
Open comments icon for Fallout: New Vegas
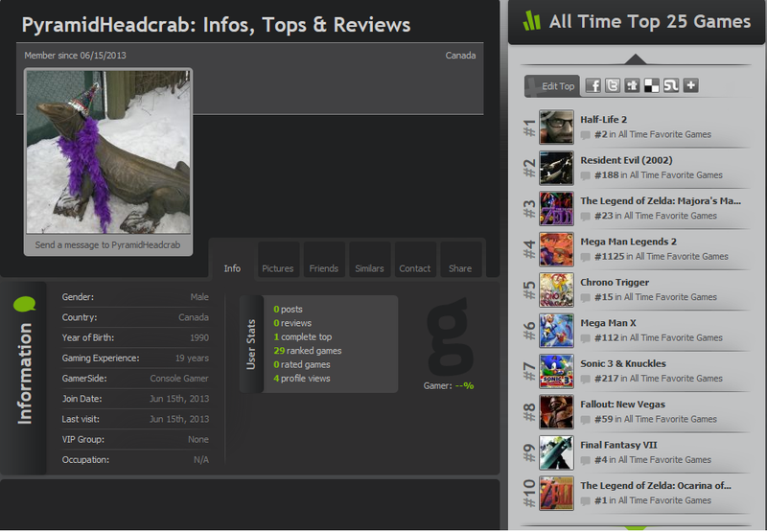585,420
